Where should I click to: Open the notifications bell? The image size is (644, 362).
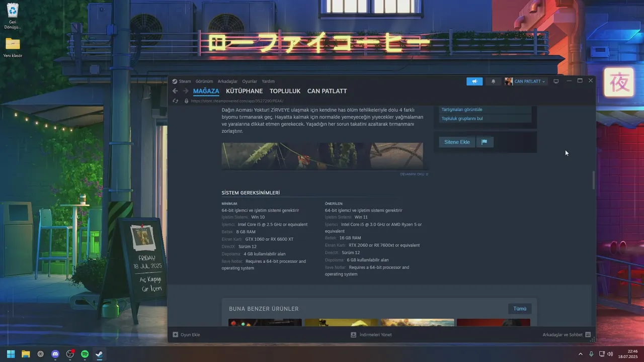493,81
